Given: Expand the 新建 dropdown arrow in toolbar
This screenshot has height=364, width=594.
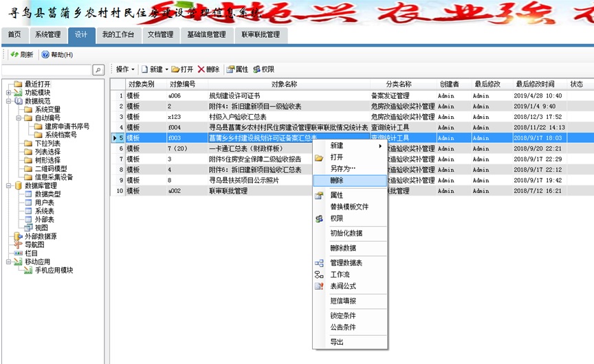Looking at the screenshot, I should (x=166, y=69).
